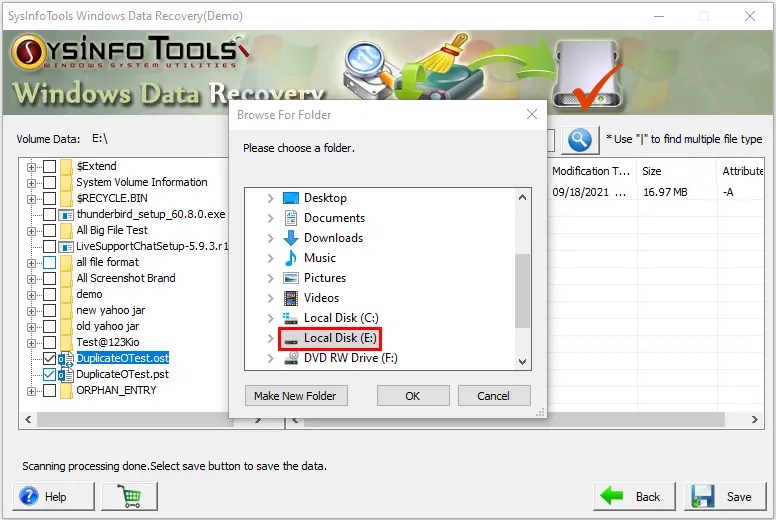Select the Desktop icon in folder list
This screenshot has width=776, height=520.
coord(291,198)
